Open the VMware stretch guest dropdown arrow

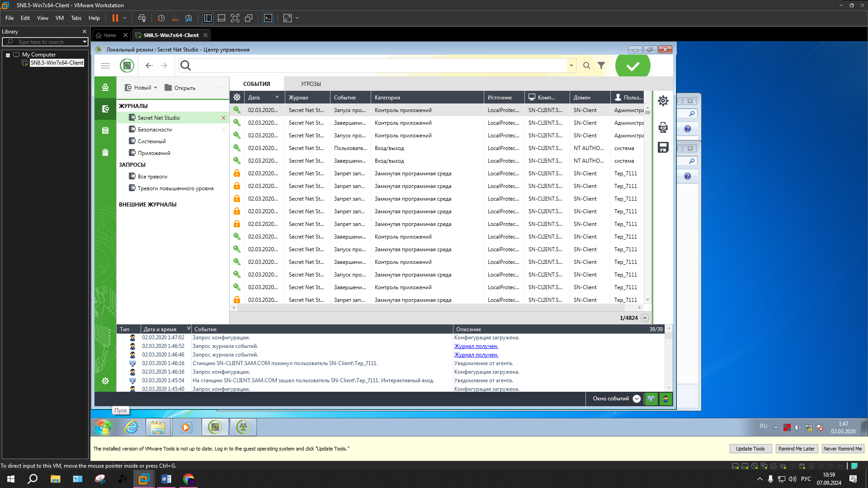click(x=297, y=18)
